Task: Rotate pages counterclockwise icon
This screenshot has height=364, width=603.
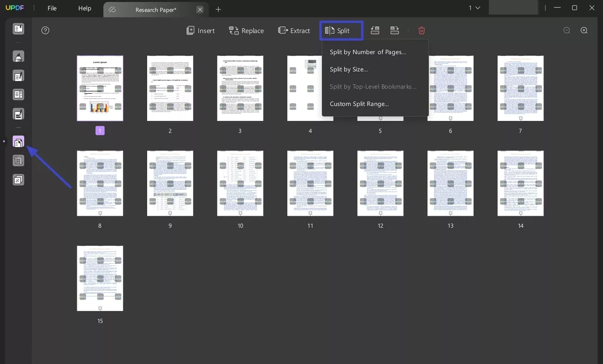Action: 375,31
